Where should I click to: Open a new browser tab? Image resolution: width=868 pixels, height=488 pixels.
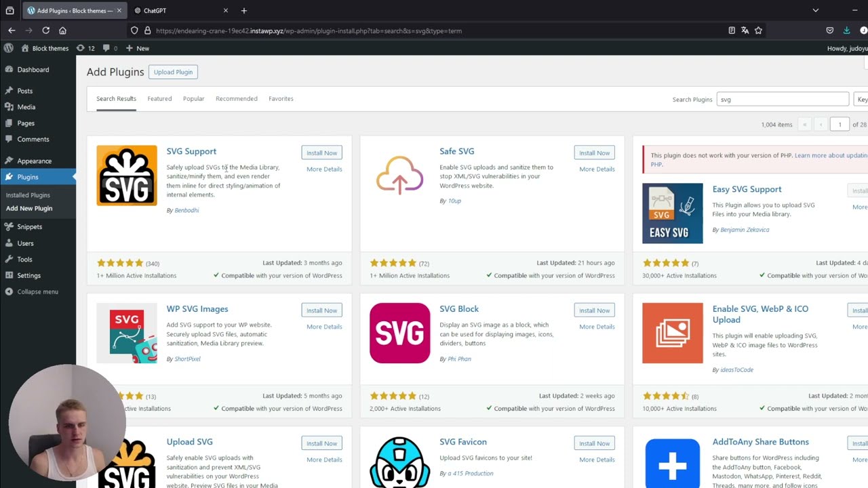click(244, 10)
